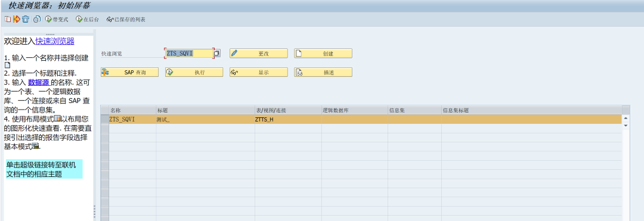Screen dimensions: 644x221
Task: Click the layout mode icon in instructions
Action: click(x=57, y=119)
